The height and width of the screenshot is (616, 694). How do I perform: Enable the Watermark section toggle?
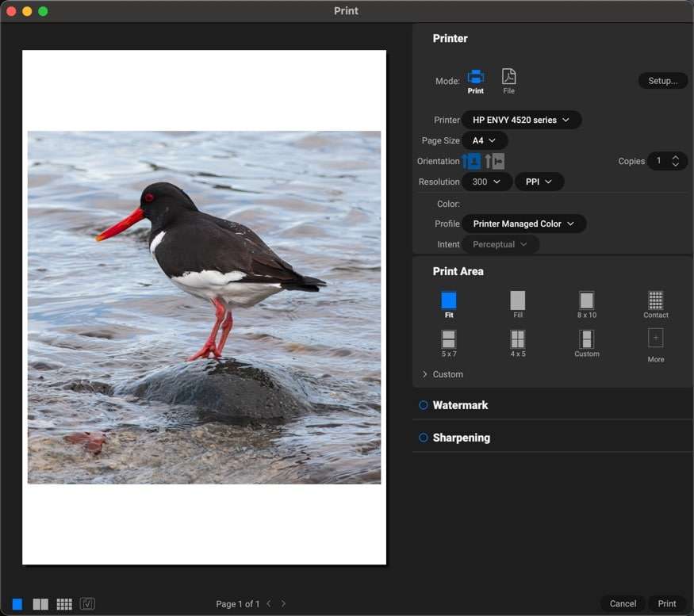[423, 405]
